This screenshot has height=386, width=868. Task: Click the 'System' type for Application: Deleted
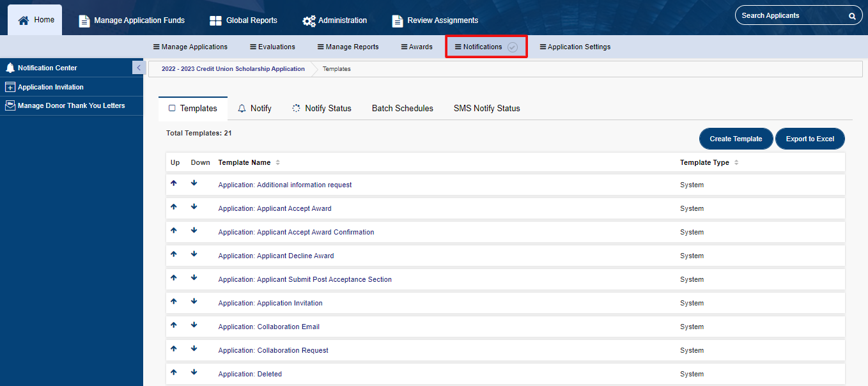coord(692,374)
